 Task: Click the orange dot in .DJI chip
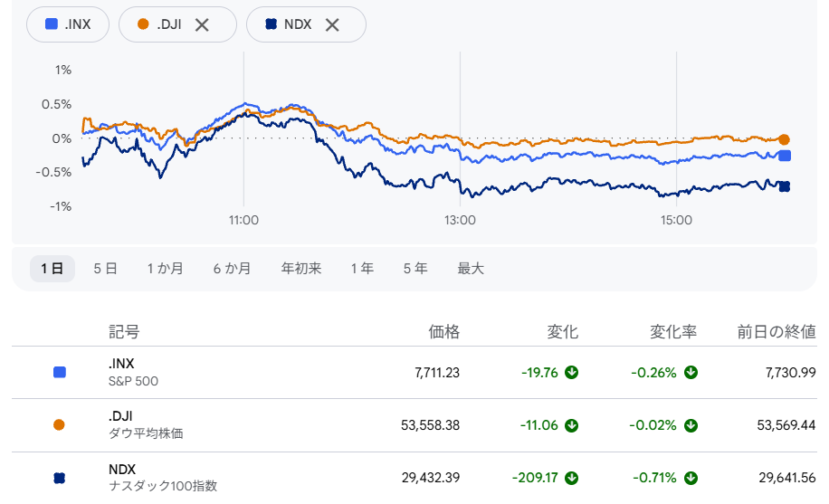[143, 24]
